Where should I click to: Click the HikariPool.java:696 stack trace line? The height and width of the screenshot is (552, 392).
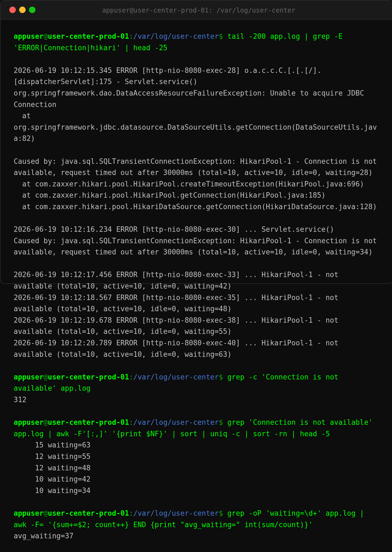[x=193, y=184]
